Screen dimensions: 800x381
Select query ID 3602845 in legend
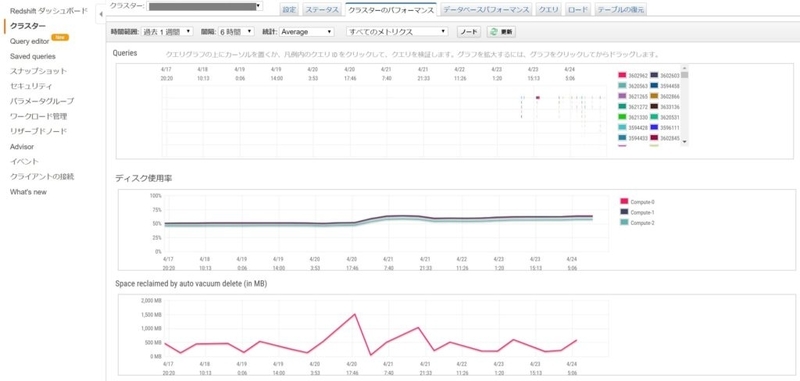pyautogui.click(x=670, y=138)
